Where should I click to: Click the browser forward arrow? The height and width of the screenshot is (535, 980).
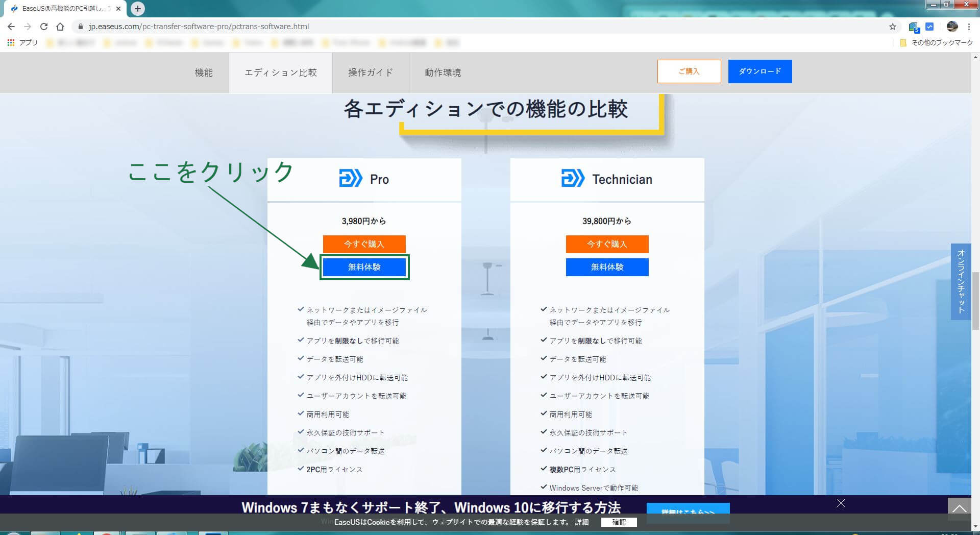point(28,27)
